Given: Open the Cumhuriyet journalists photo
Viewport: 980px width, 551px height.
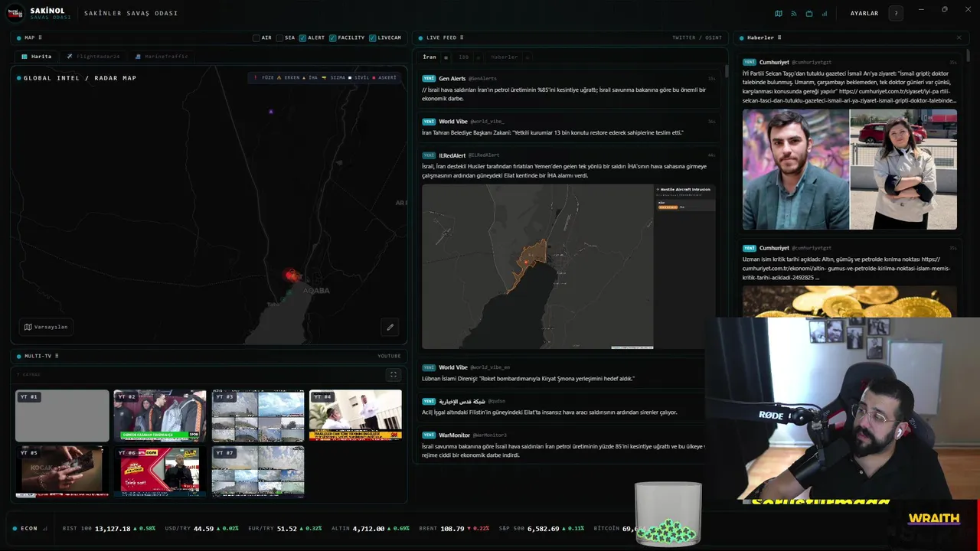Looking at the screenshot, I should tap(850, 169).
